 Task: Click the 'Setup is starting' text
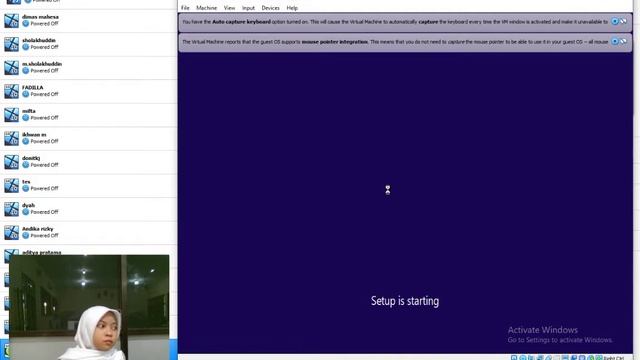pyautogui.click(x=405, y=301)
